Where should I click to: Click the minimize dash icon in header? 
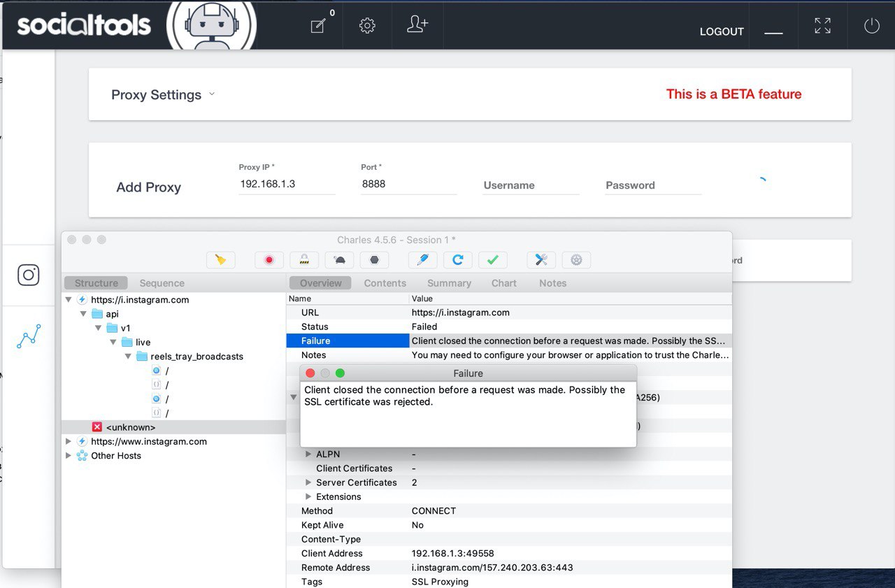(x=773, y=34)
